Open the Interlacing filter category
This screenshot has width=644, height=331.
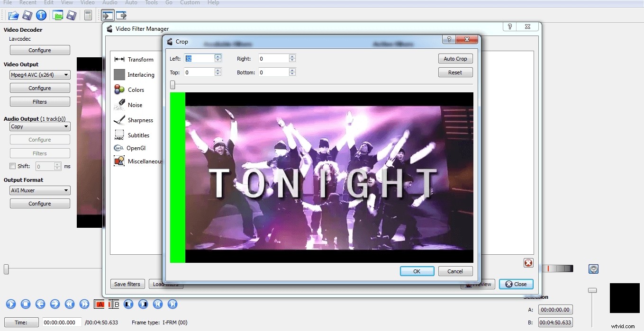click(x=141, y=74)
